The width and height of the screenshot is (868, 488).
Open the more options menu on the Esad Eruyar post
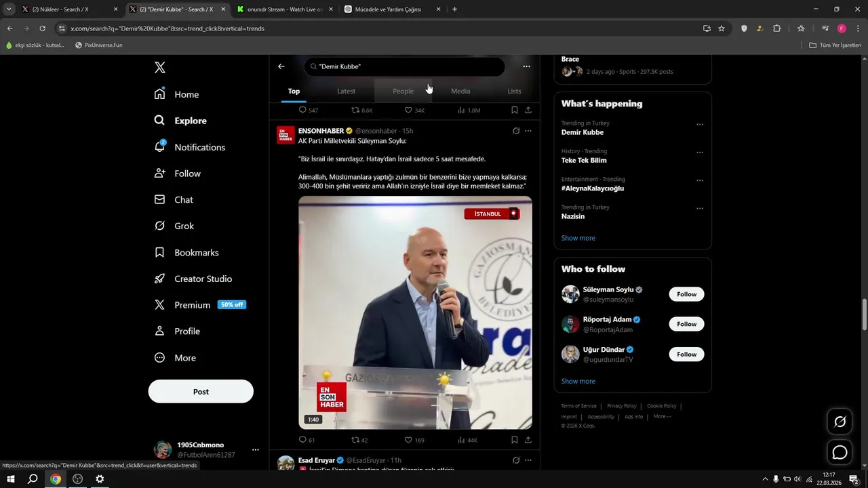point(528,460)
